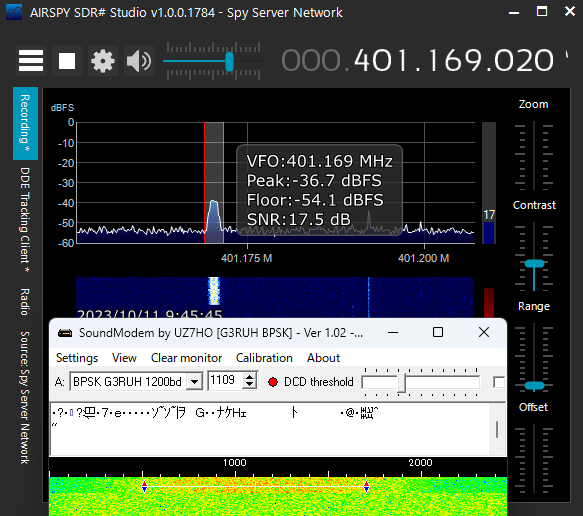Toggle the checkbox right of DCD threshold
583x516 pixels.
tap(499, 382)
